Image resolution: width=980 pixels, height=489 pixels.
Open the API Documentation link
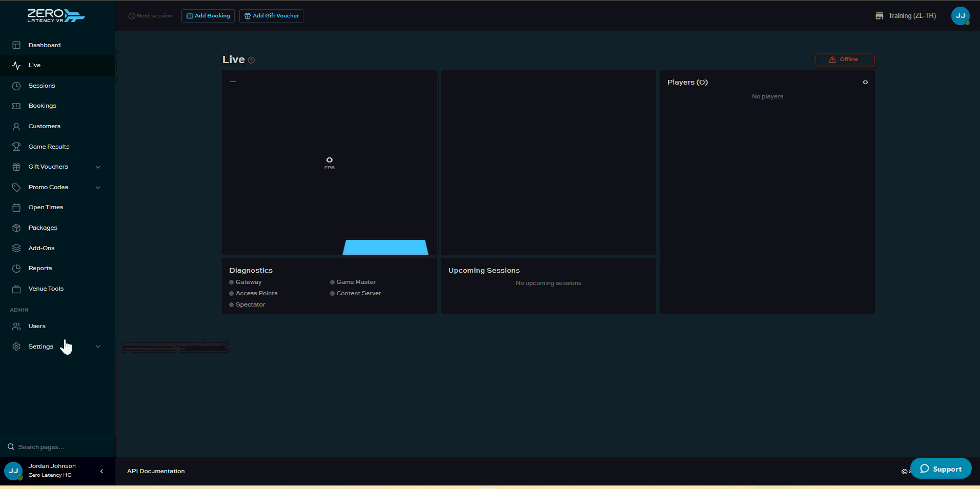click(156, 471)
